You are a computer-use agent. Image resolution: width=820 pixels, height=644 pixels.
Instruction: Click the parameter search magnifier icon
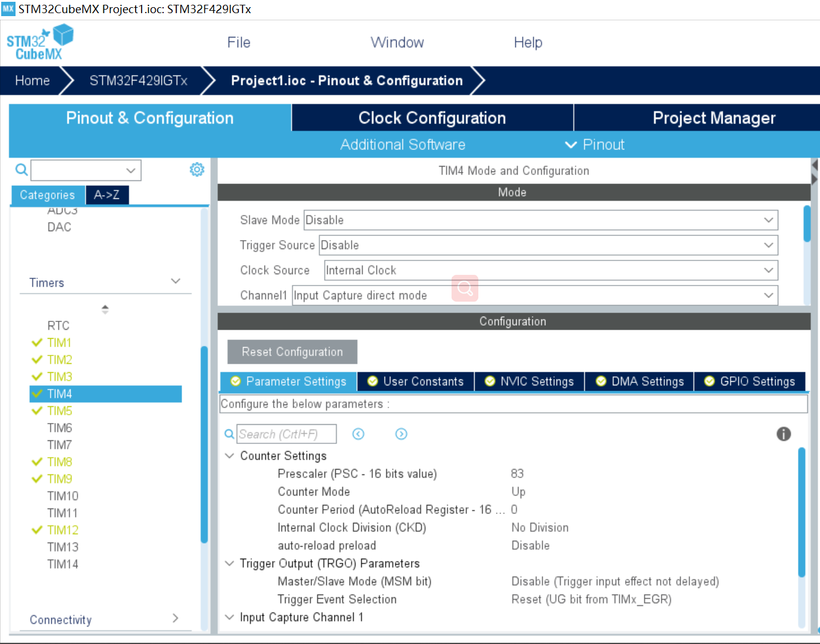coord(229,434)
